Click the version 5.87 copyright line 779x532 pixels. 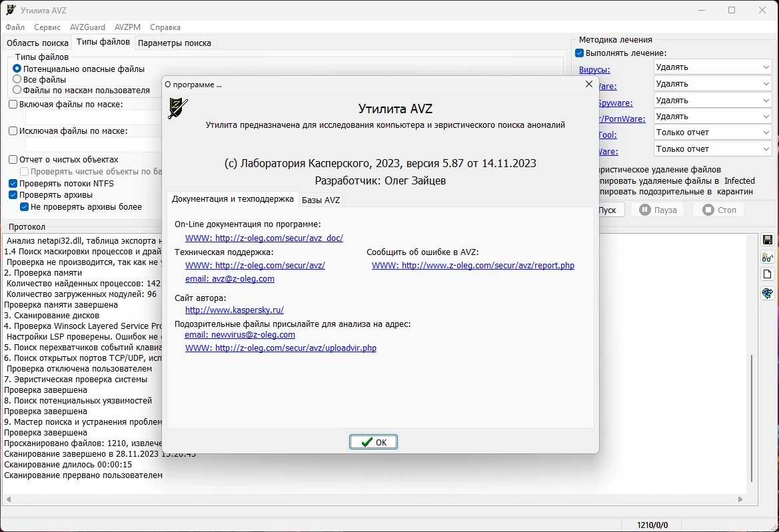coord(380,163)
